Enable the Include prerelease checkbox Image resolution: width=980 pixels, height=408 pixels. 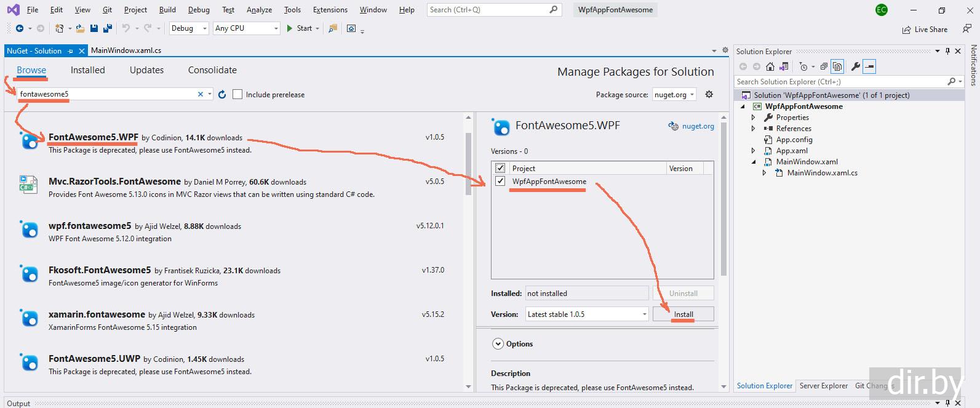point(237,94)
